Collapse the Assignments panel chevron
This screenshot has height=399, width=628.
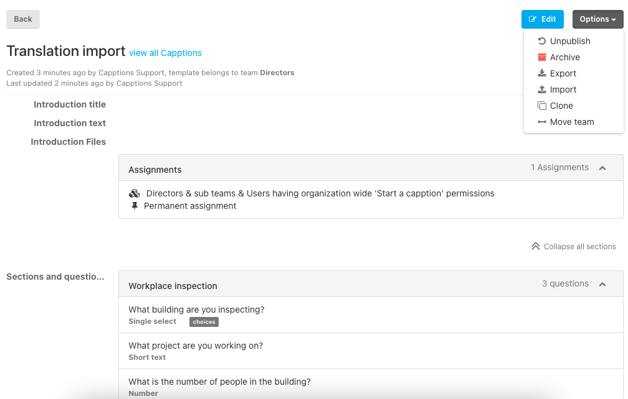(x=602, y=168)
